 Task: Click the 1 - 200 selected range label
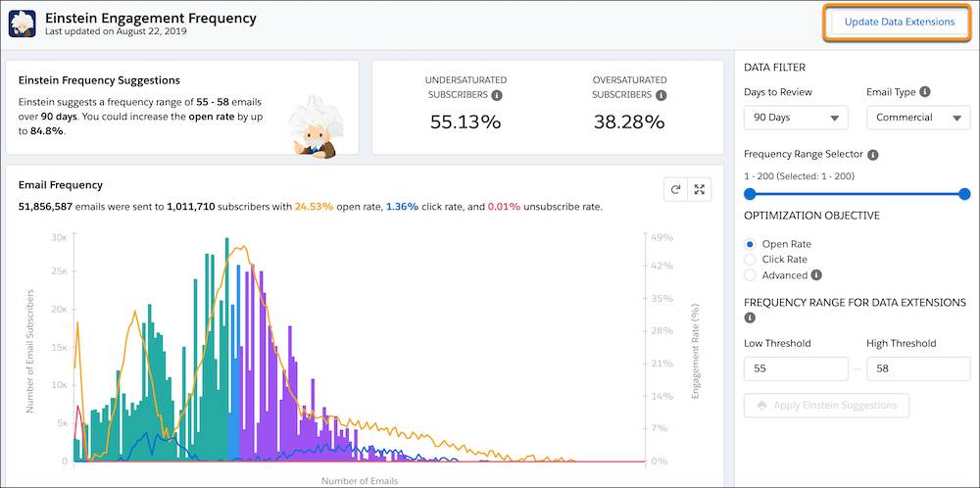[x=800, y=176]
